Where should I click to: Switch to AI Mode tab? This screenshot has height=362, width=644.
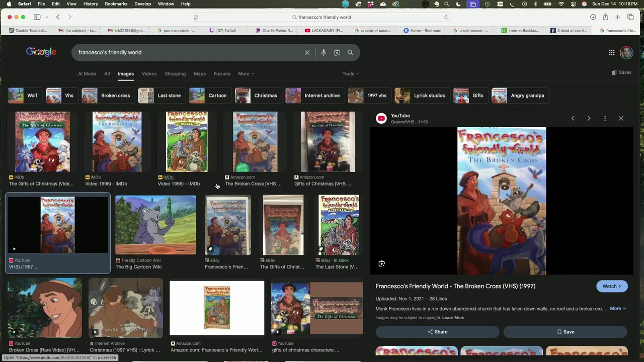87,74
